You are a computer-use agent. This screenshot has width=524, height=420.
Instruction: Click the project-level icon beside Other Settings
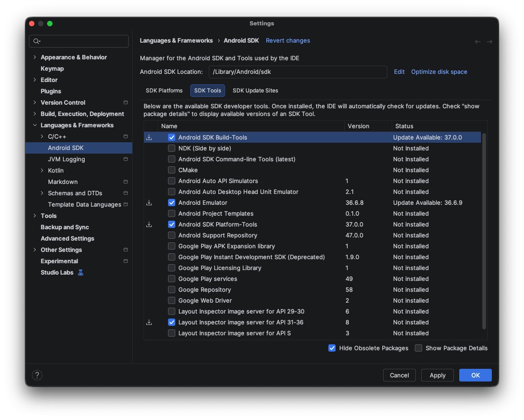pos(125,250)
